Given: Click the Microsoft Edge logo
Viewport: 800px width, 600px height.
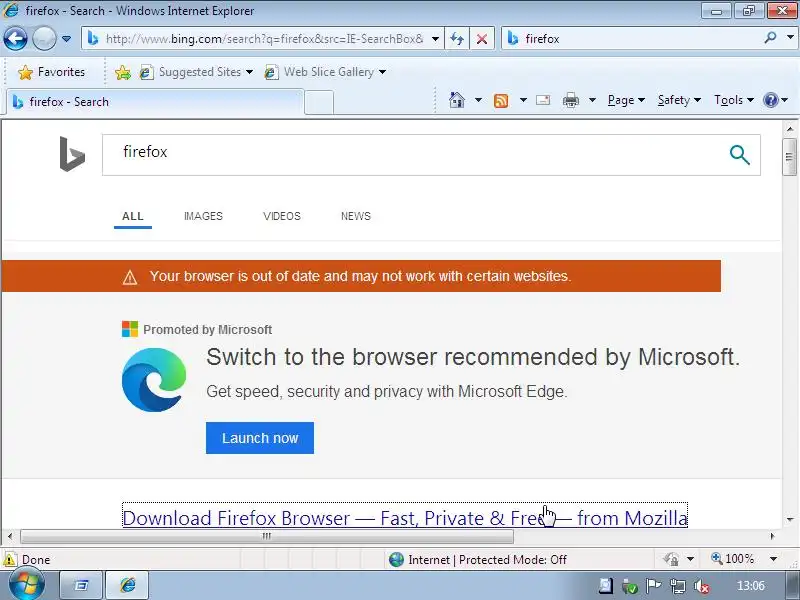Looking at the screenshot, I should click(154, 380).
